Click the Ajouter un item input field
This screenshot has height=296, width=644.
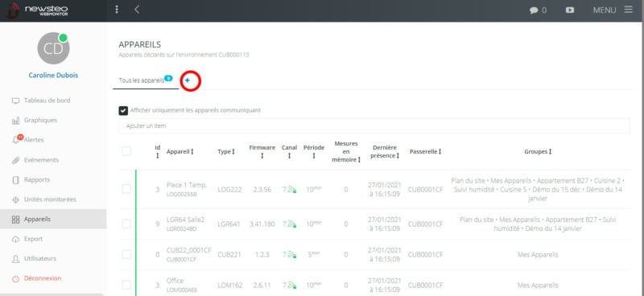[374, 126]
